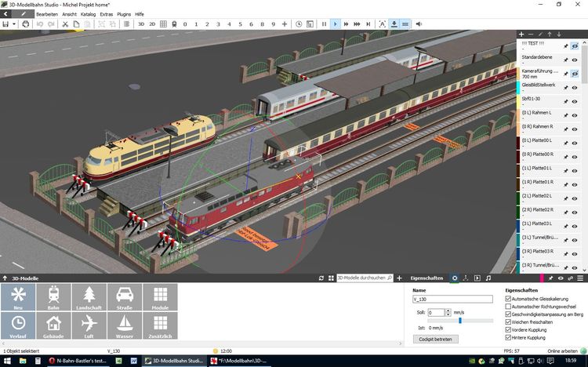Viewport: 588px width, 367px height.
Task: Uncheck Automatische Gleisskalierung
Action: [x=510, y=299]
